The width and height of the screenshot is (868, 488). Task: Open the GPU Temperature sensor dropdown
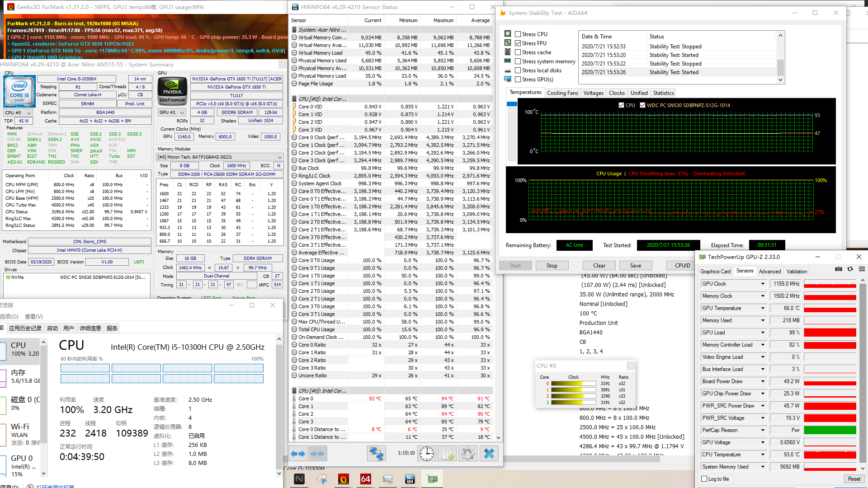point(763,308)
